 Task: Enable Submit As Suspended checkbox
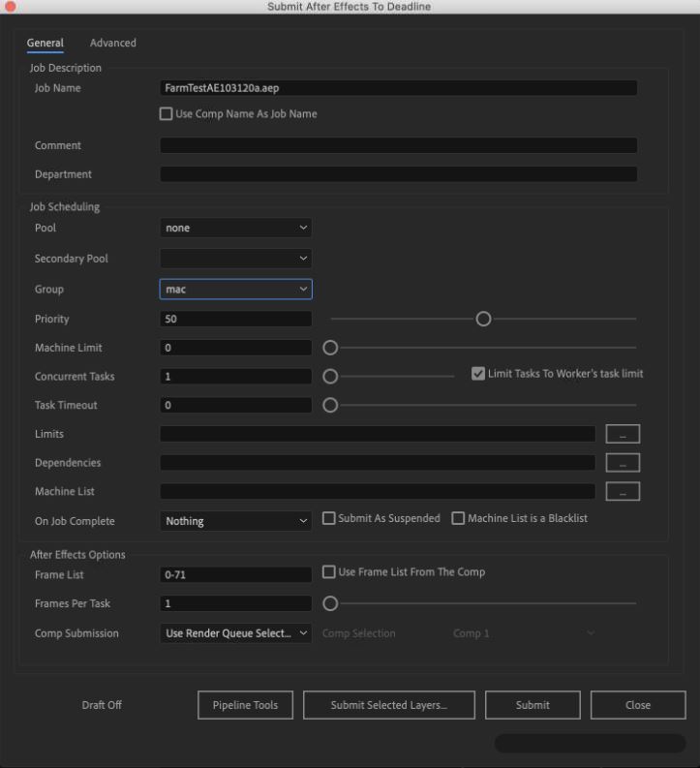coord(329,518)
